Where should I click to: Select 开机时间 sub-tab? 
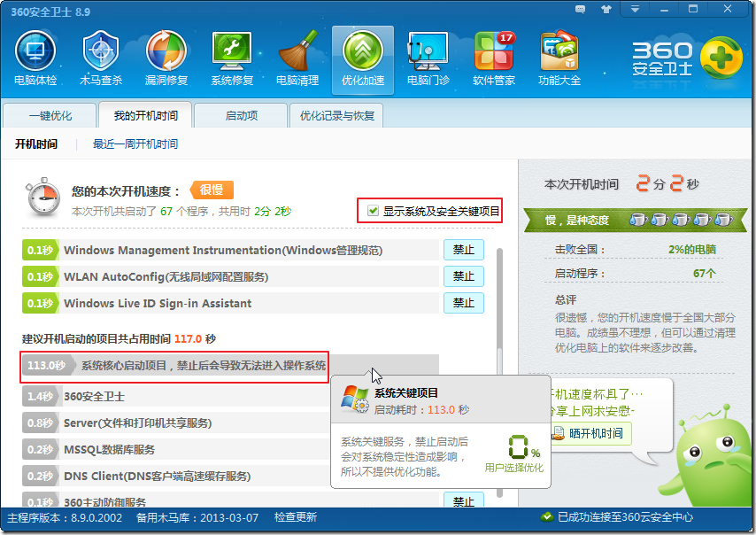36,143
